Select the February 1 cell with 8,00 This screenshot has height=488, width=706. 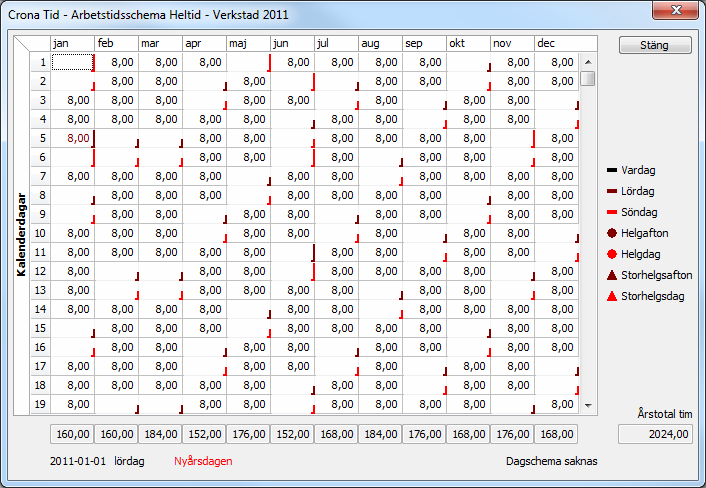(117, 62)
